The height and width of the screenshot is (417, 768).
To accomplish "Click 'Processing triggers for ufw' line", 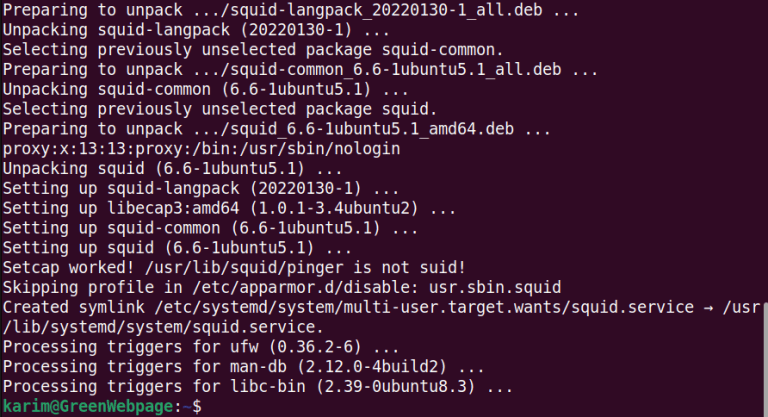I will pyautogui.click(x=201, y=347).
